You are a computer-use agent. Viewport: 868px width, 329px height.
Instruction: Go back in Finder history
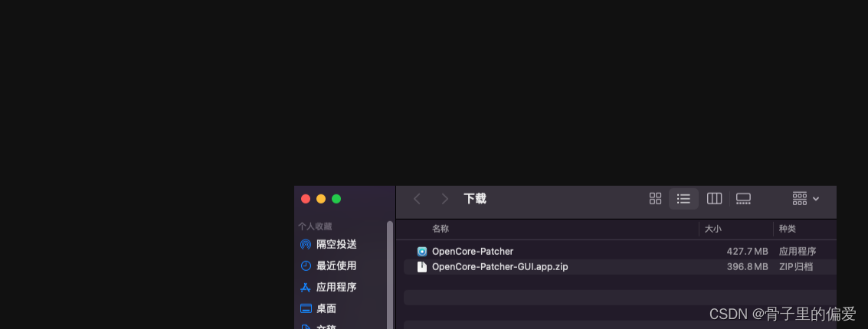tap(417, 199)
